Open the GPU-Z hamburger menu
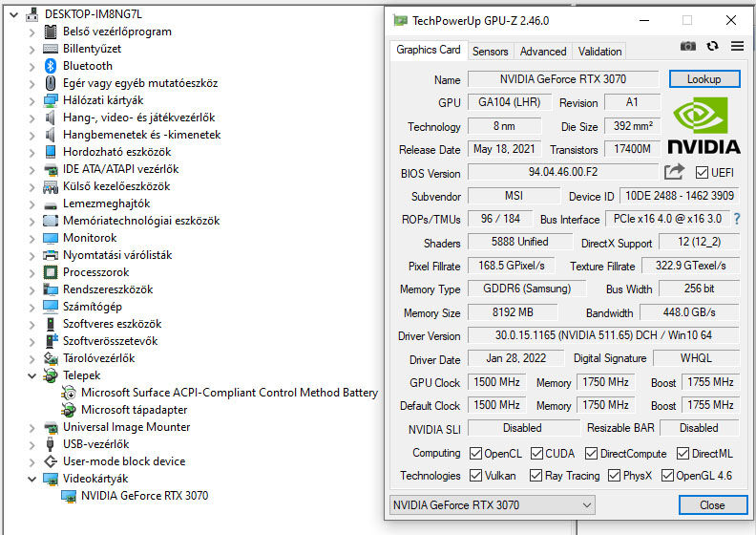This screenshot has height=535, width=756. pyautogui.click(x=737, y=46)
